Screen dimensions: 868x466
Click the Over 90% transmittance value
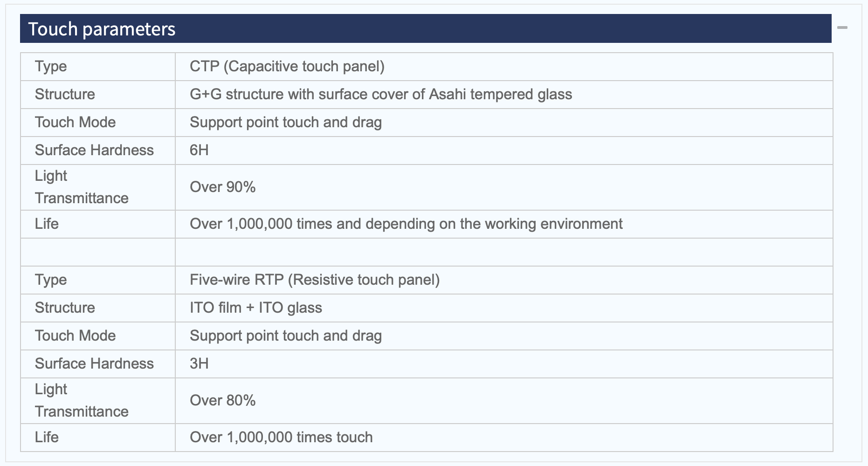click(222, 187)
